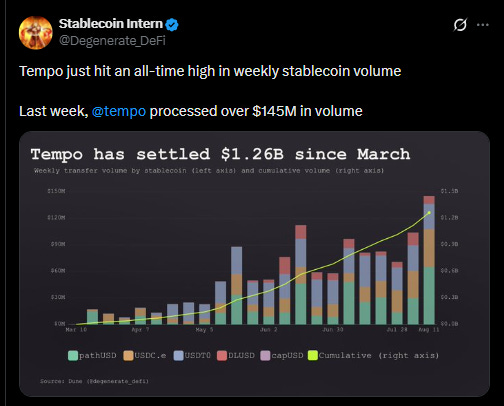Click the cumulative line endpoint dot
Screen dimensions: 504x406
click(x=429, y=213)
